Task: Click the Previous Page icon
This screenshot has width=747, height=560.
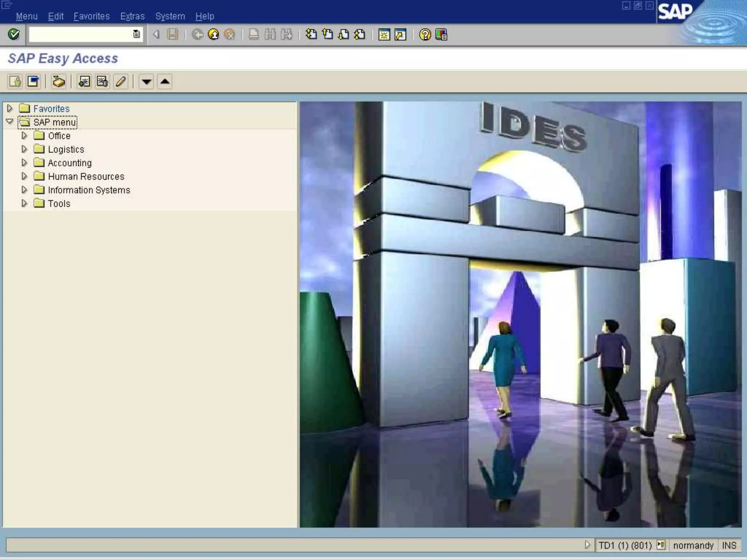Action: 328,35
